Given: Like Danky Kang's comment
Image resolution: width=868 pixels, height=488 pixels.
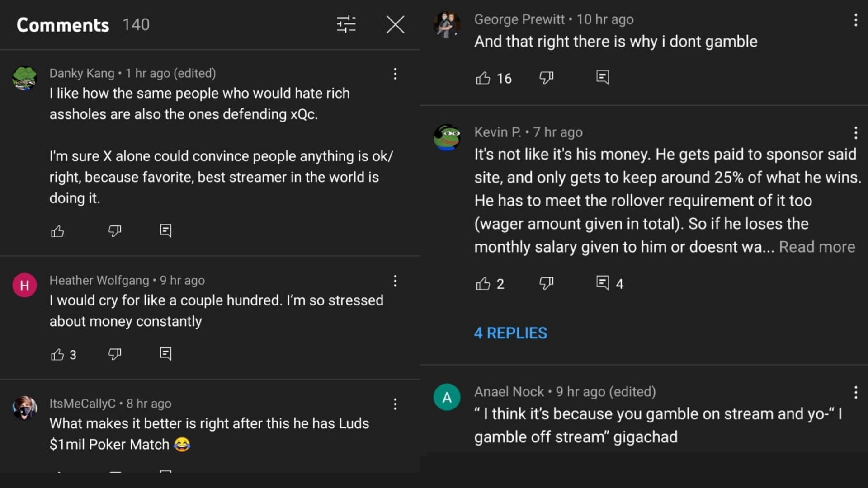Looking at the screenshot, I should pos(57,231).
